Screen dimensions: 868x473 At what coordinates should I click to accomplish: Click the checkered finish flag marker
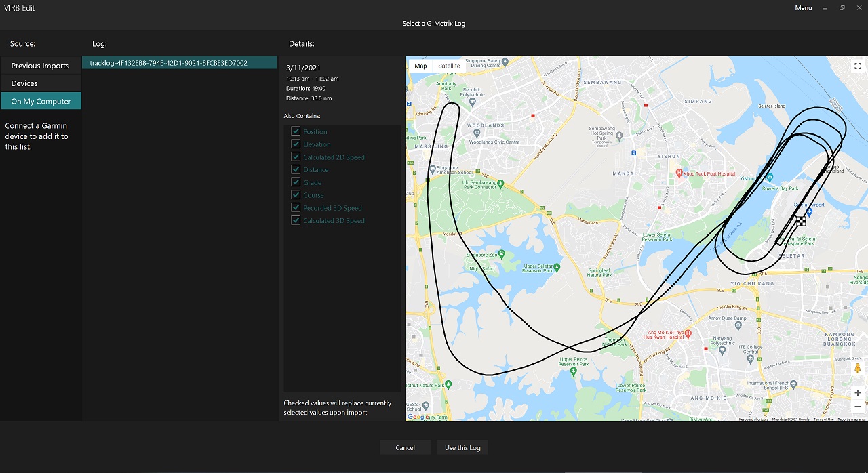click(801, 220)
